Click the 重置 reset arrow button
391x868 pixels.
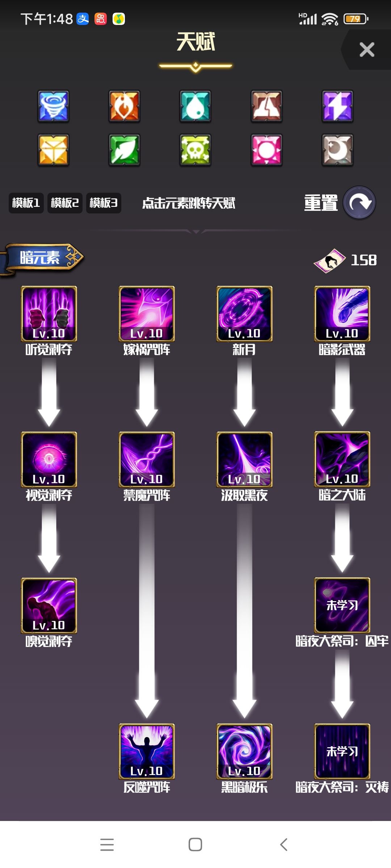[359, 203]
